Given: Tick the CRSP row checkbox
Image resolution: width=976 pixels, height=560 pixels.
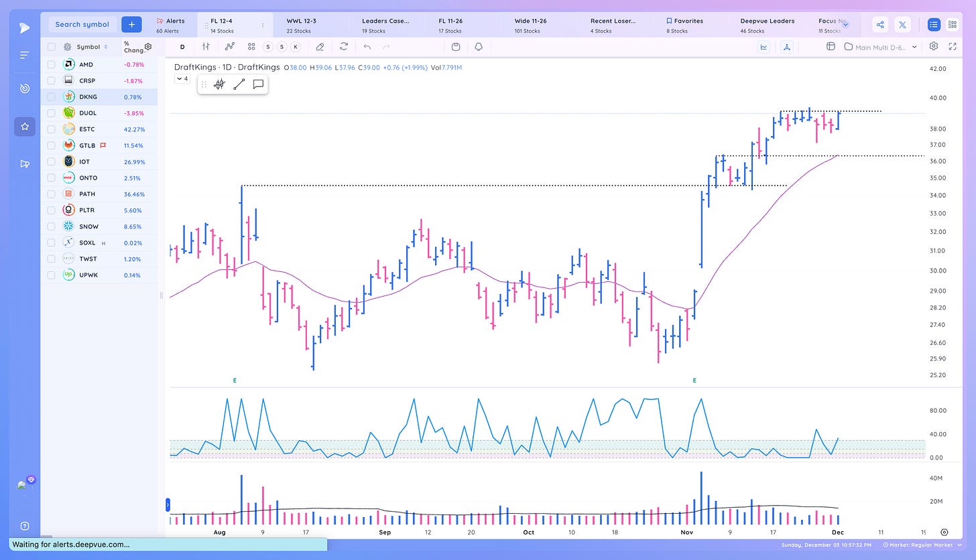Looking at the screenshot, I should pyautogui.click(x=52, y=80).
